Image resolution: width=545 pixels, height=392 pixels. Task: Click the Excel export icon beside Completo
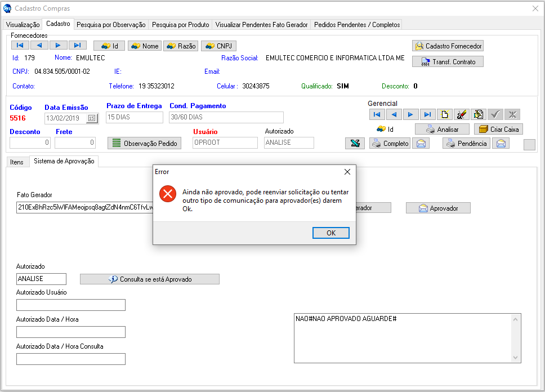(355, 144)
